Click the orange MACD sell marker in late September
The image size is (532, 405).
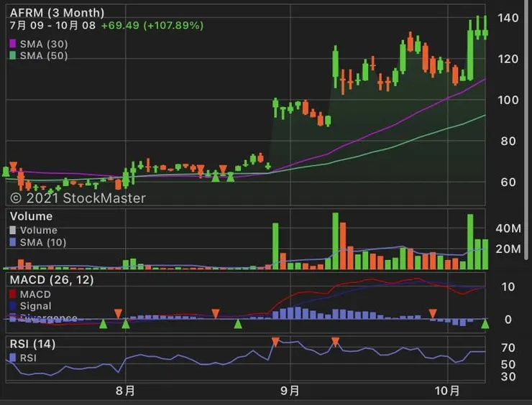click(x=433, y=314)
